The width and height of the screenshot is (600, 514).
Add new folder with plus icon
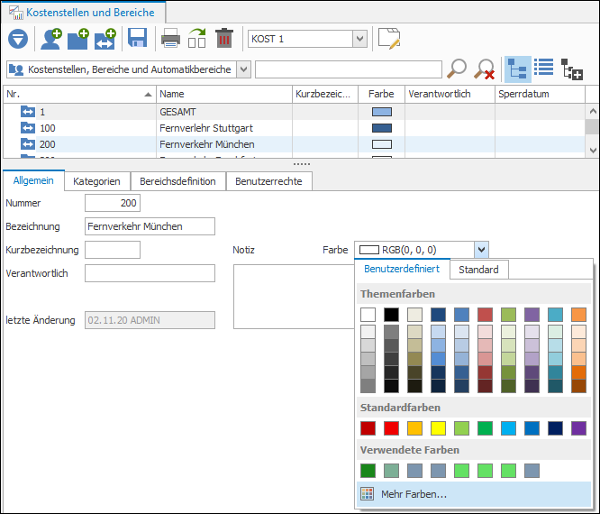click(x=78, y=39)
